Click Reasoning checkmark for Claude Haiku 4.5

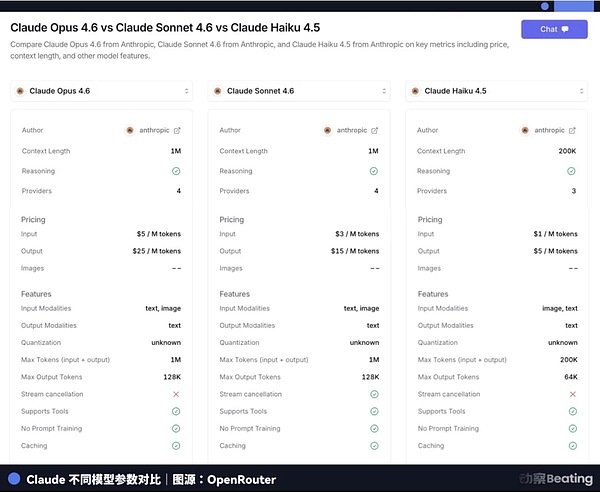click(572, 171)
